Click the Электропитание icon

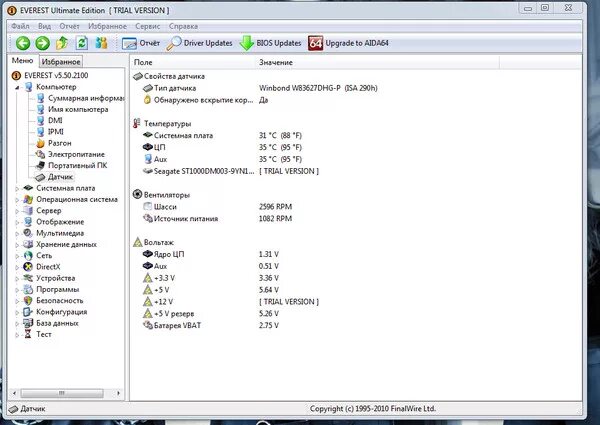point(41,154)
